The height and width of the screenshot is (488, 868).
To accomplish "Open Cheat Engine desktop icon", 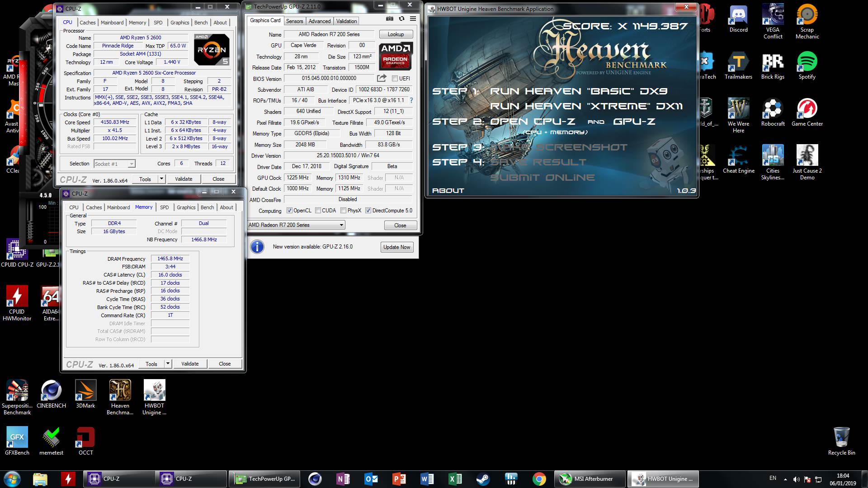I will pyautogui.click(x=738, y=160).
